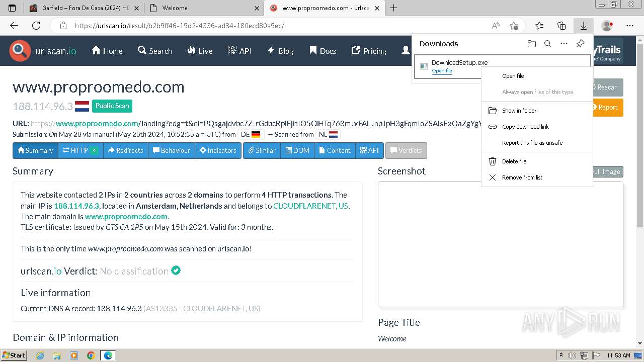This screenshot has width=644, height=362.
Task: Open the result API tab
Action: pos(369,150)
